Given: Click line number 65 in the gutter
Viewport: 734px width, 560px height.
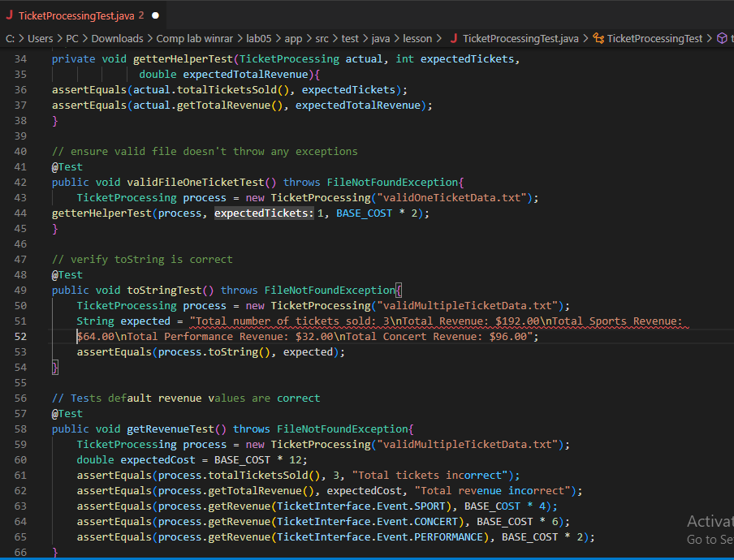Looking at the screenshot, I should [x=20, y=537].
